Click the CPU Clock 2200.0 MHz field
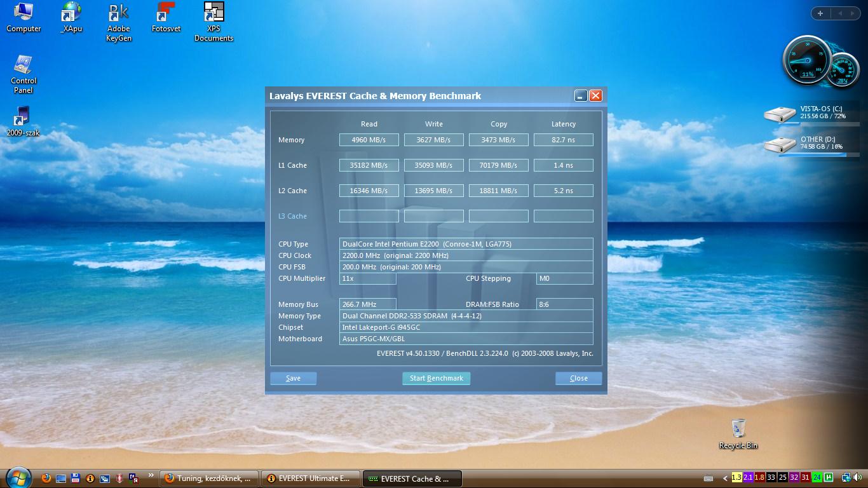 pos(466,255)
